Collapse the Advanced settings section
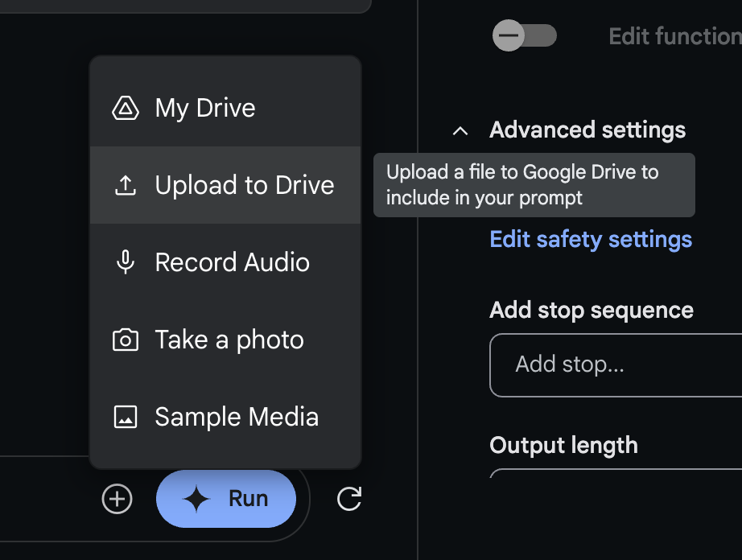The width and height of the screenshot is (742, 560). tap(460, 131)
